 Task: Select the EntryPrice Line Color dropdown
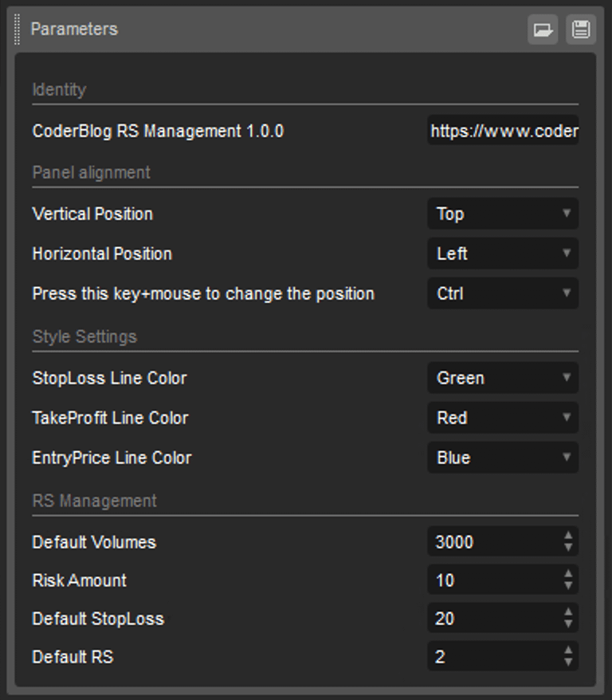pos(503,457)
